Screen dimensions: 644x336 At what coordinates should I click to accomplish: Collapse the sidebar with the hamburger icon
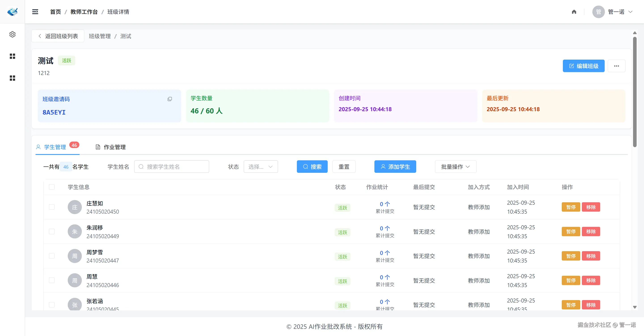35,12
